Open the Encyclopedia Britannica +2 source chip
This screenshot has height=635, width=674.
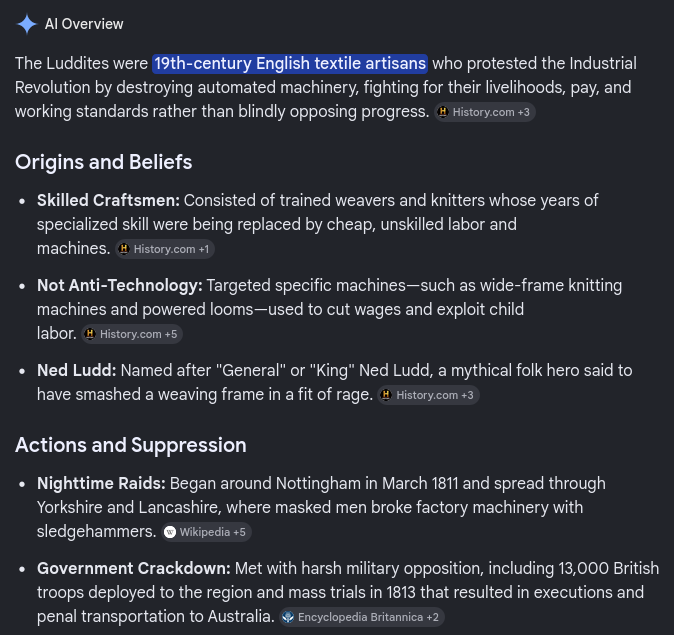coord(362,617)
